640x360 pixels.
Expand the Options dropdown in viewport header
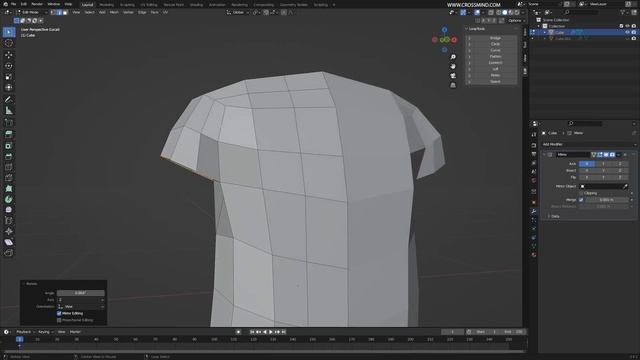click(516, 20)
